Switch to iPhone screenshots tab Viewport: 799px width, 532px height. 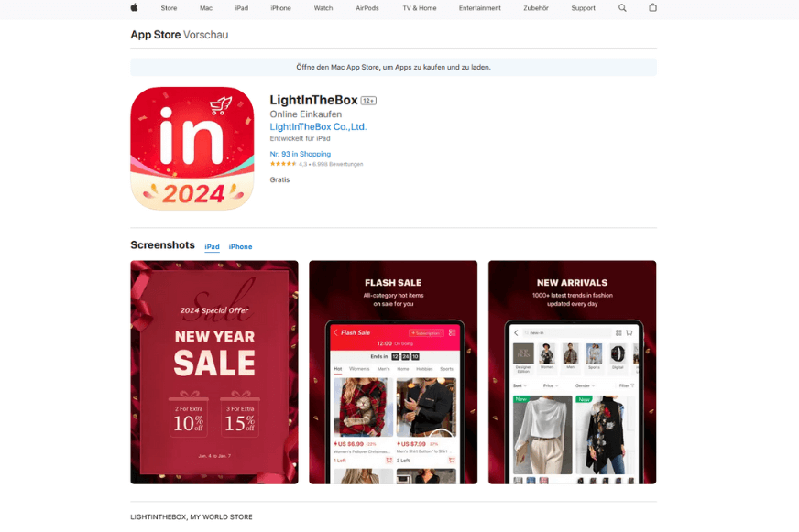[240, 246]
